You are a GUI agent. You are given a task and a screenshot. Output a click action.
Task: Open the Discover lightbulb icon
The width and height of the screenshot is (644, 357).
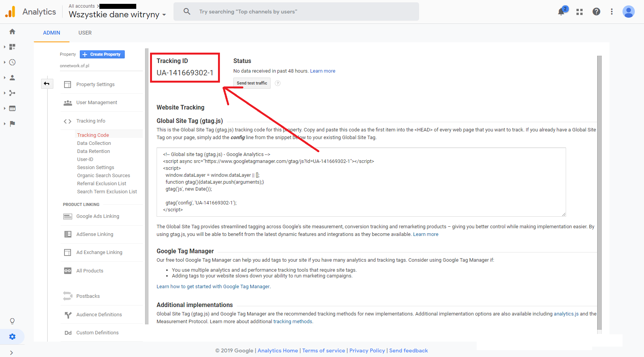(12, 321)
